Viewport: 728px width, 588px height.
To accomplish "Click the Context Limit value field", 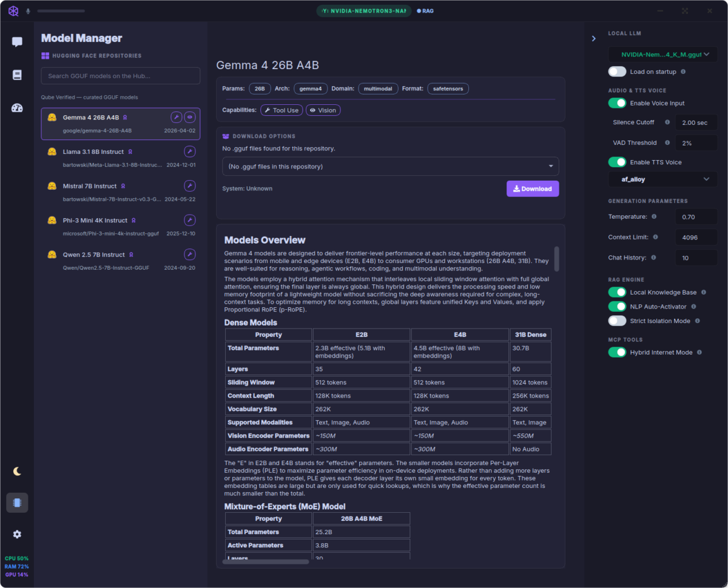I will (696, 237).
